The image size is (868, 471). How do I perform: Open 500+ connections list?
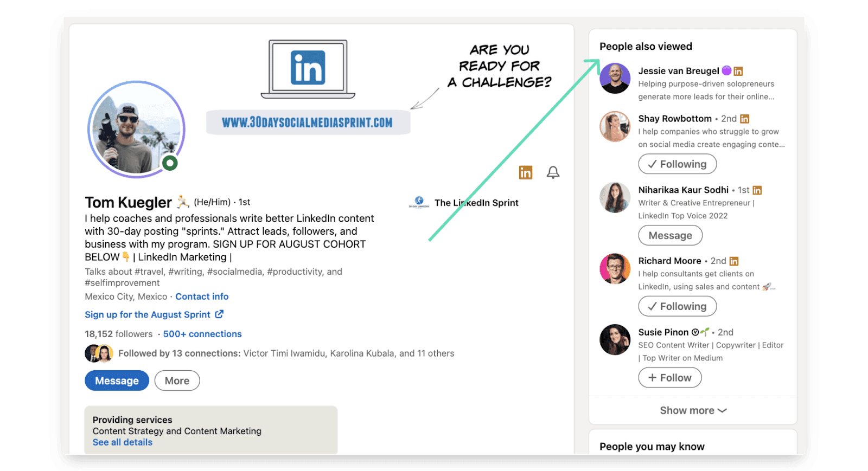coord(202,334)
